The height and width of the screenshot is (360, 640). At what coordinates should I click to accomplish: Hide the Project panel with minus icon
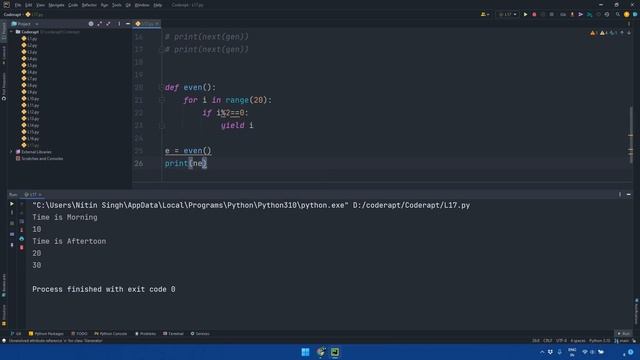tap(128, 24)
